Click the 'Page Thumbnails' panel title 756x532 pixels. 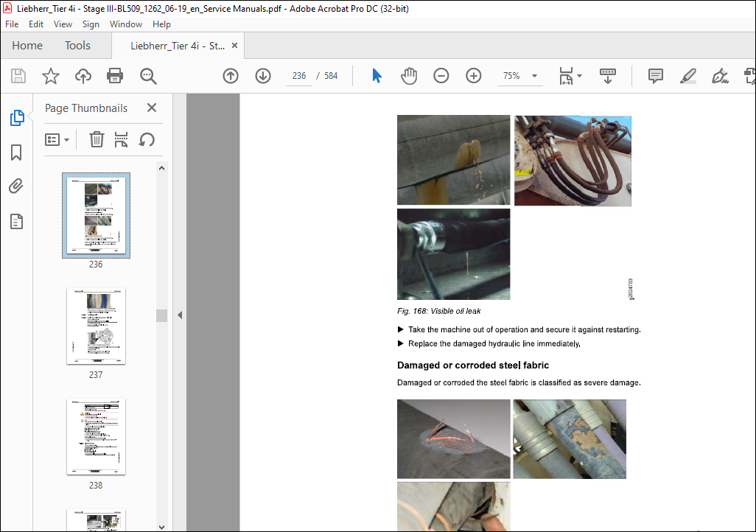(x=86, y=108)
